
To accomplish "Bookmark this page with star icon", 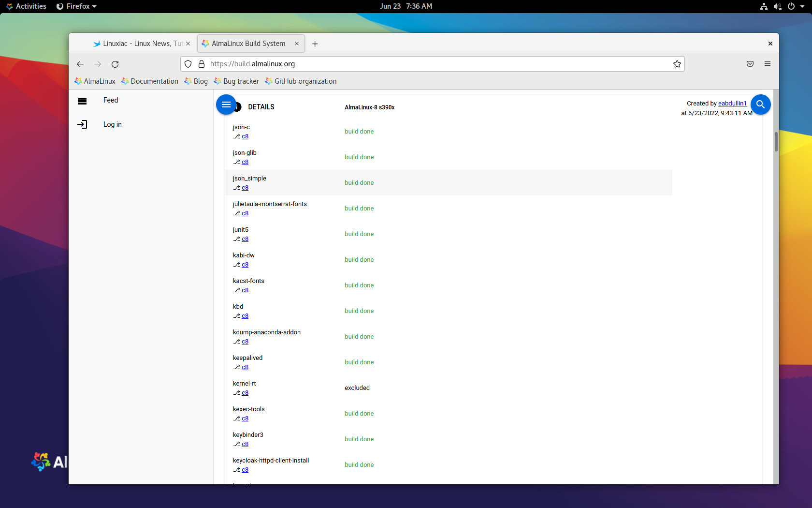I will tap(677, 64).
